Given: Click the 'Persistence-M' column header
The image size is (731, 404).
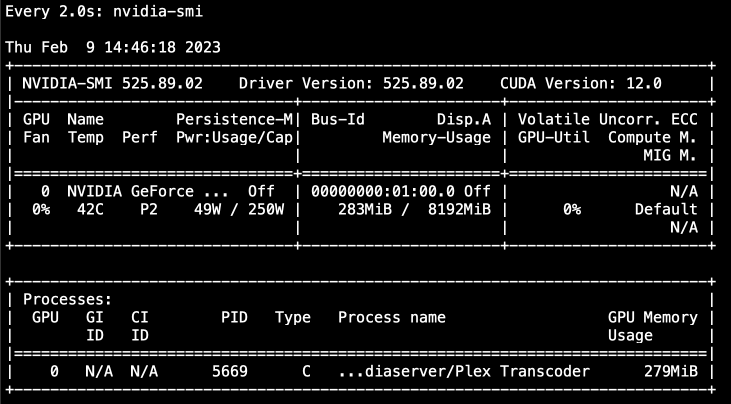Looking at the screenshot, I should pos(234,119).
